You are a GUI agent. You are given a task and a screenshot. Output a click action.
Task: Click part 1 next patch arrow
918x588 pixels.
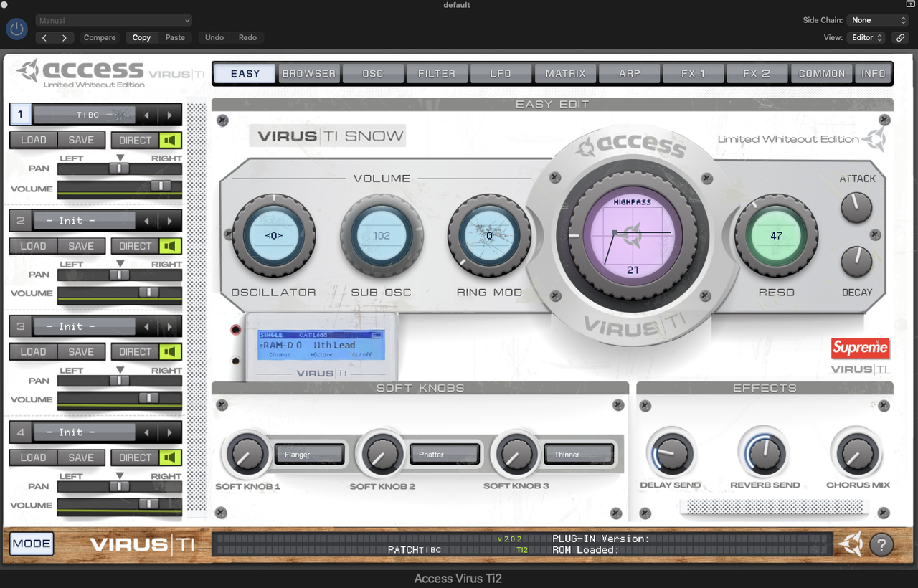pos(170,115)
